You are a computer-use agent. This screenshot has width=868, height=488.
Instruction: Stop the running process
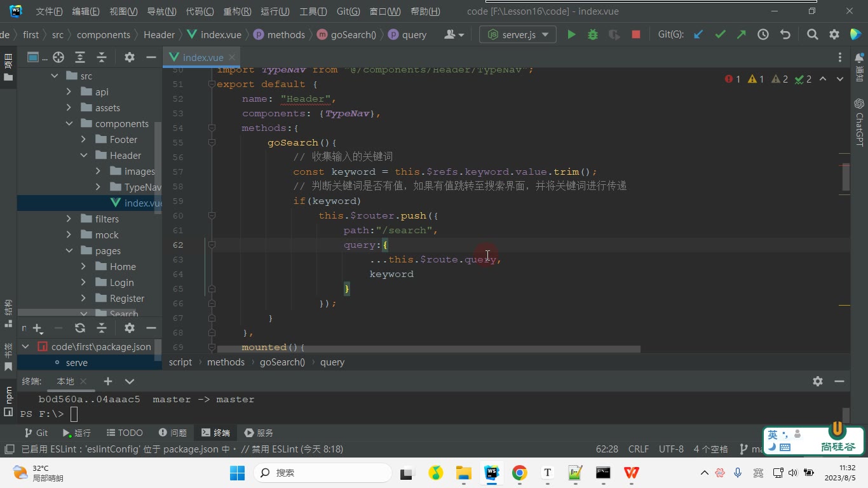click(x=636, y=35)
